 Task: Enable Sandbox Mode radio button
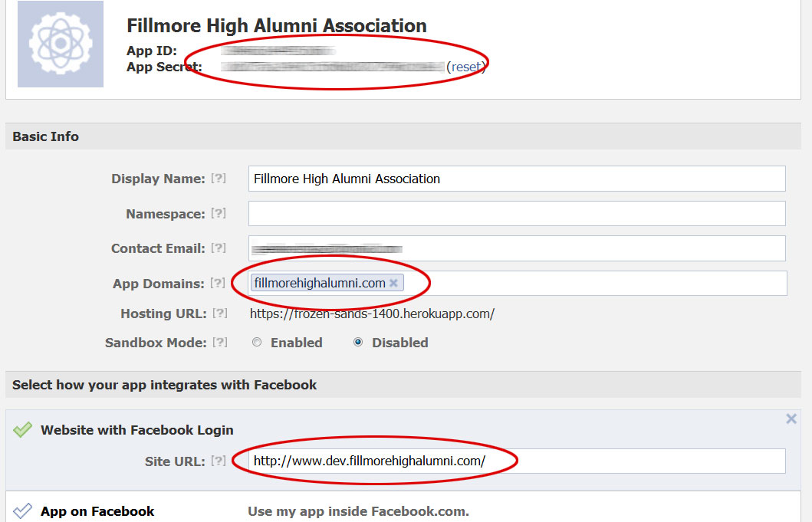(x=257, y=343)
